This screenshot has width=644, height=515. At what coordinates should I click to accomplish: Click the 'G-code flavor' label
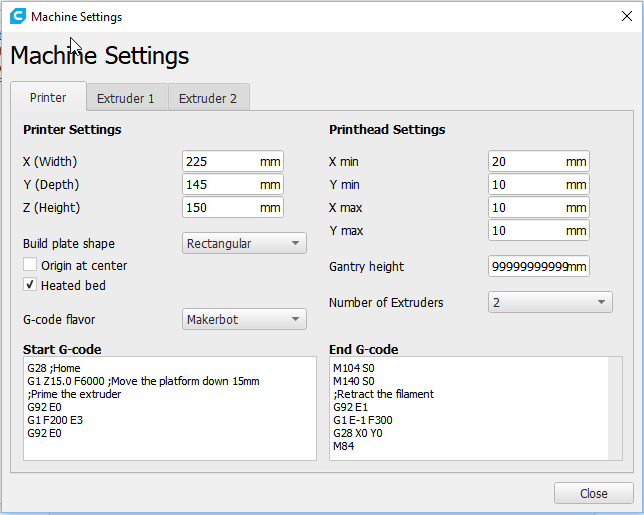(59, 320)
